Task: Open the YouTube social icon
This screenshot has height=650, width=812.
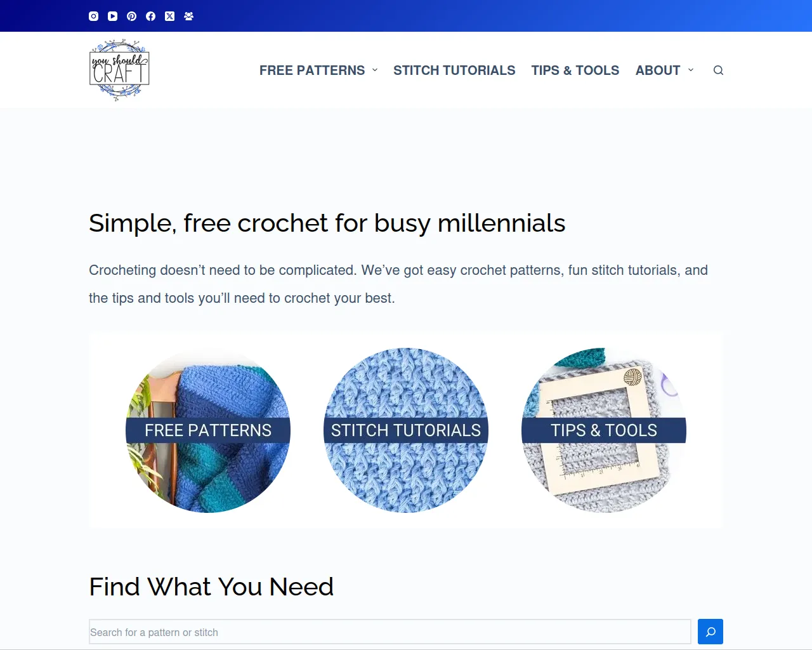Action: [112, 16]
